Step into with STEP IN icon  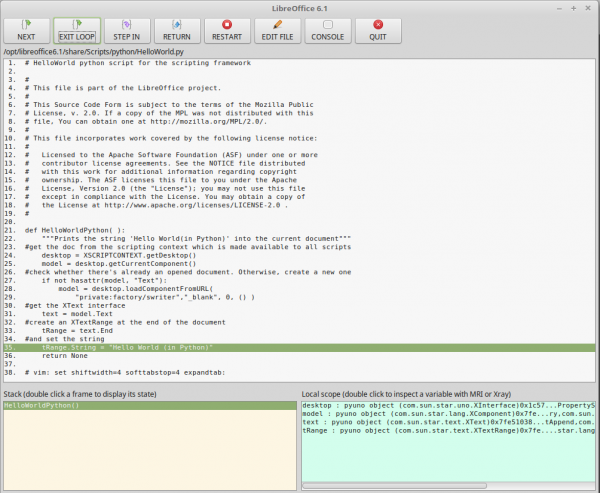tap(127, 25)
